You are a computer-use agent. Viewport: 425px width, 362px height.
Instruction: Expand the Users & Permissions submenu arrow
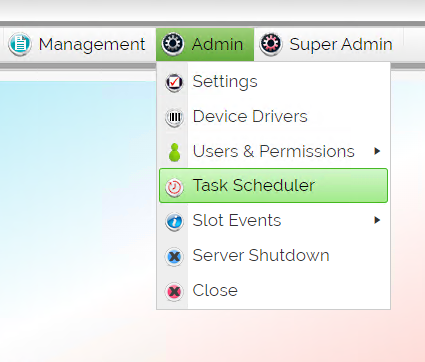point(377,151)
